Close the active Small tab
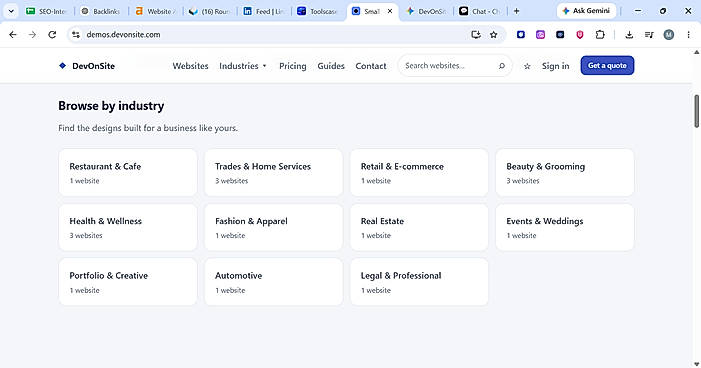This screenshot has height=368, width=701. [x=390, y=11]
